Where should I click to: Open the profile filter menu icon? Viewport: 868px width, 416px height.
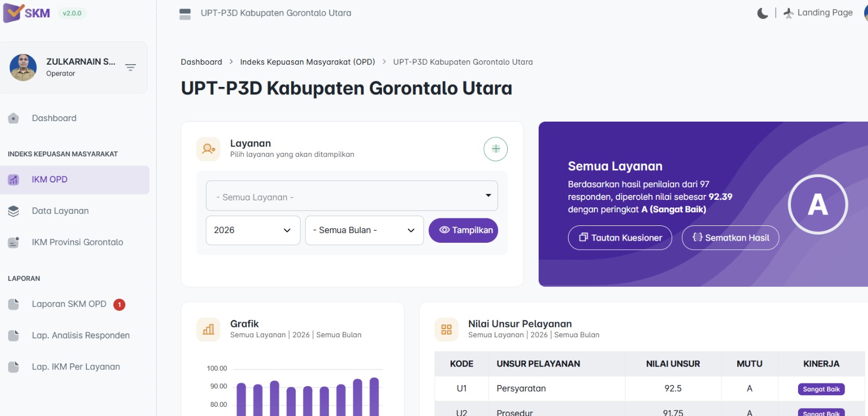[131, 67]
